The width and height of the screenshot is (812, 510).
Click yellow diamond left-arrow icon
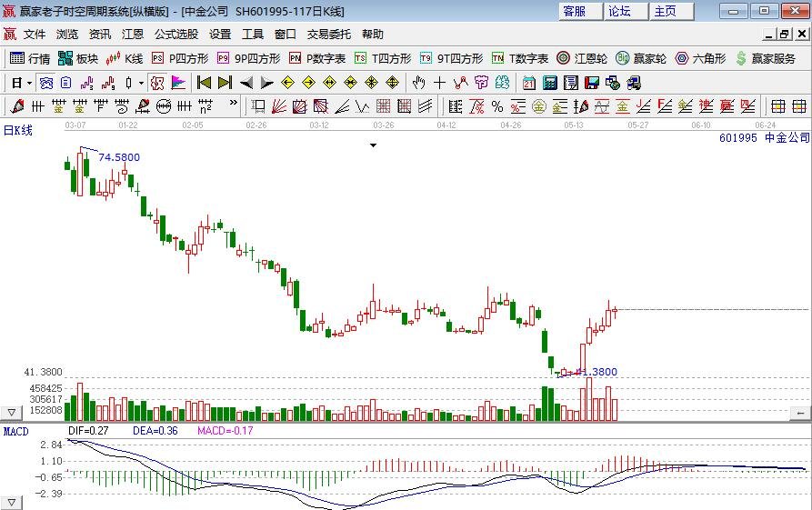(x=288, y=83)
